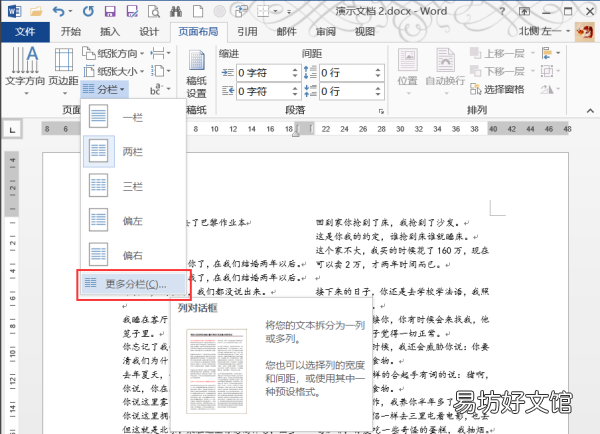600x434 pixels.
Task: Open the Help question mark
Action: (502, 11)
